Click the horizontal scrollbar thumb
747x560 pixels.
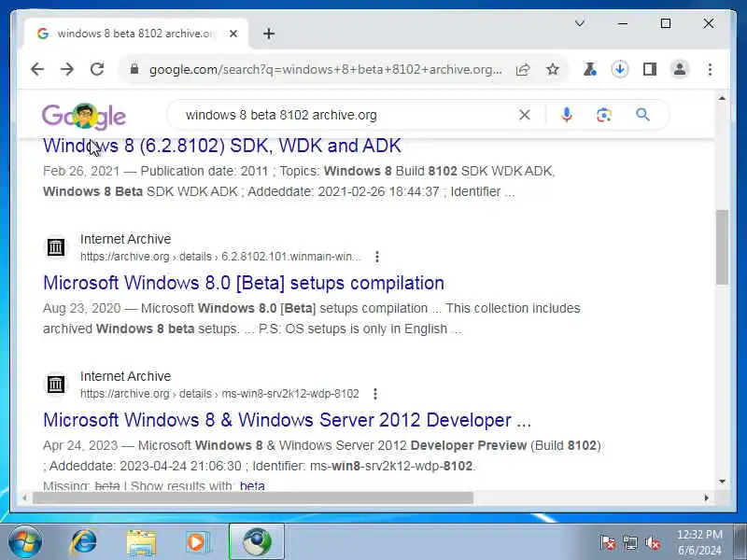click(x=252, y=497)
